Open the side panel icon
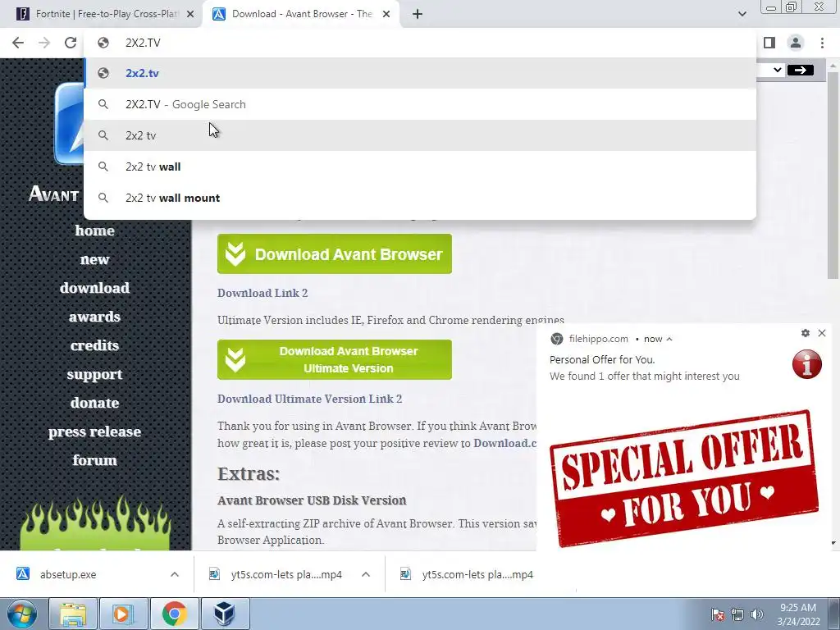This screenshot has width=840, height=630. 769,43
